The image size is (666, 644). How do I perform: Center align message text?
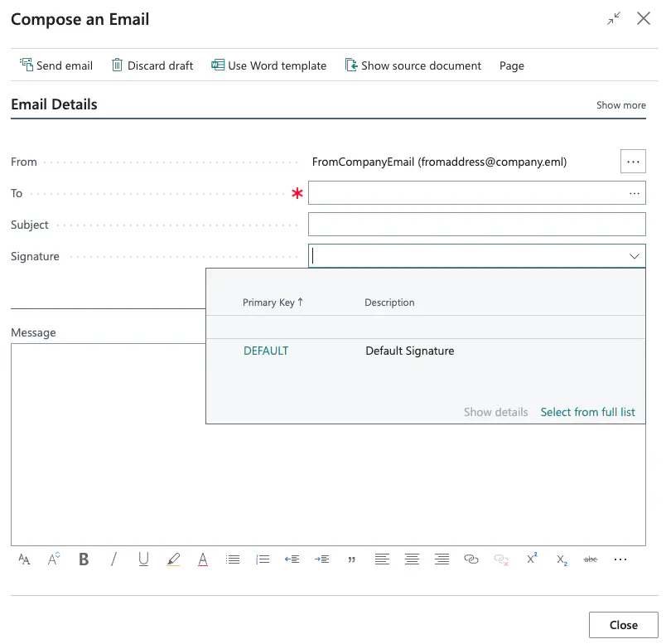(x=412, y=559)
